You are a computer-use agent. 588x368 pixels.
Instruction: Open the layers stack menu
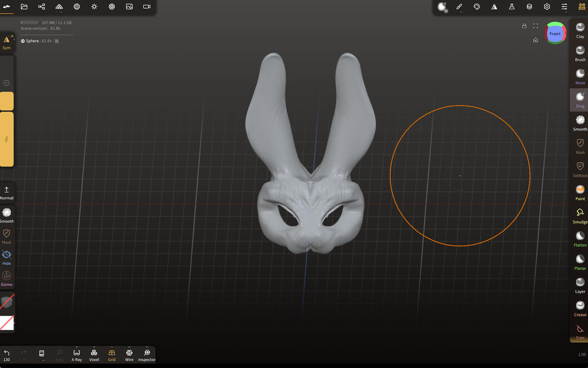530,7
